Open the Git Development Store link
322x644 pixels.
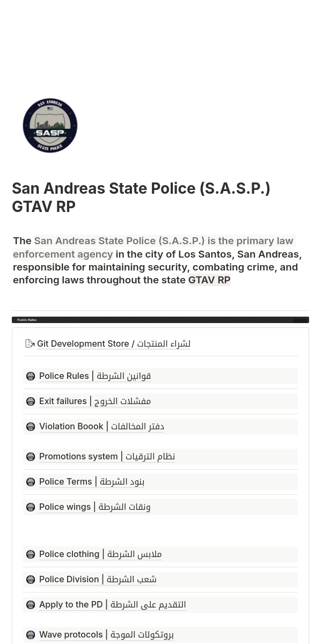point(114,343)
